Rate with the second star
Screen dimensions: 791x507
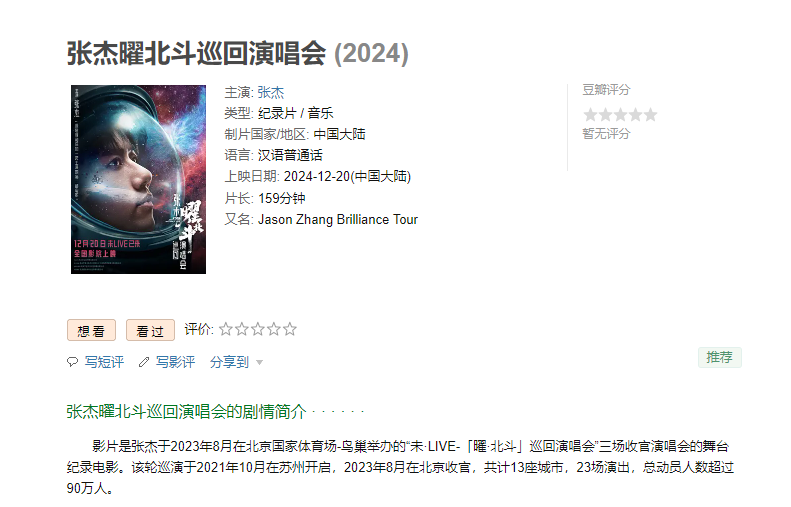242,329
